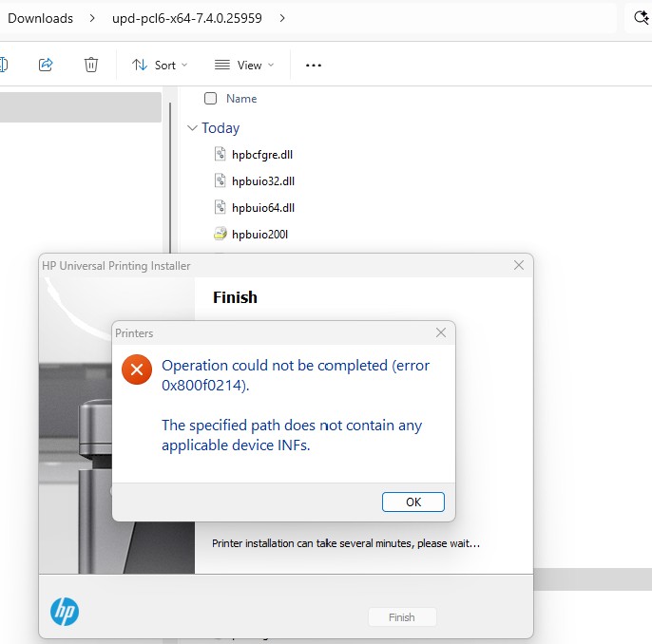
Task: Select file hpbuio32.dll
Action: pos(263,181)
